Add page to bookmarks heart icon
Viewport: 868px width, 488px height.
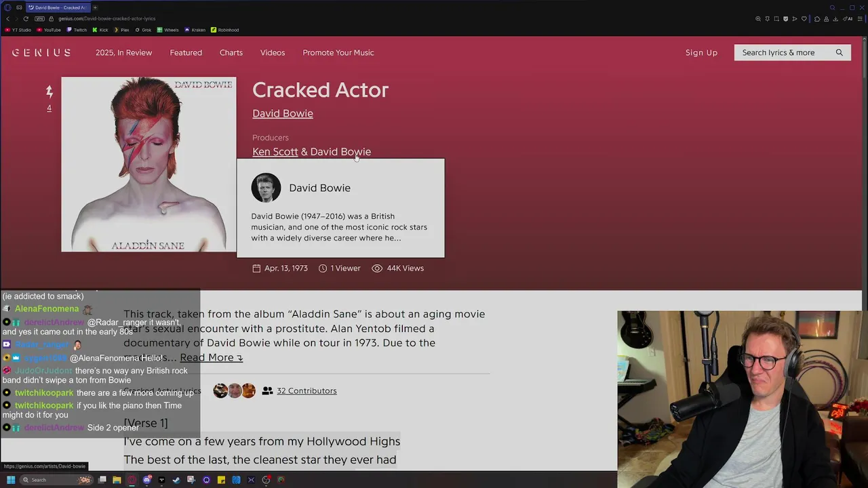pos(804,19)
